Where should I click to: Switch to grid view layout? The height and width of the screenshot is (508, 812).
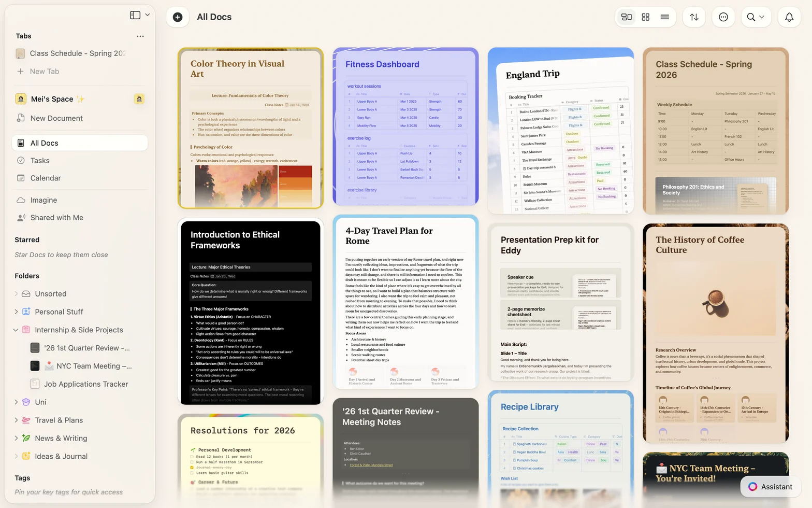645,17
